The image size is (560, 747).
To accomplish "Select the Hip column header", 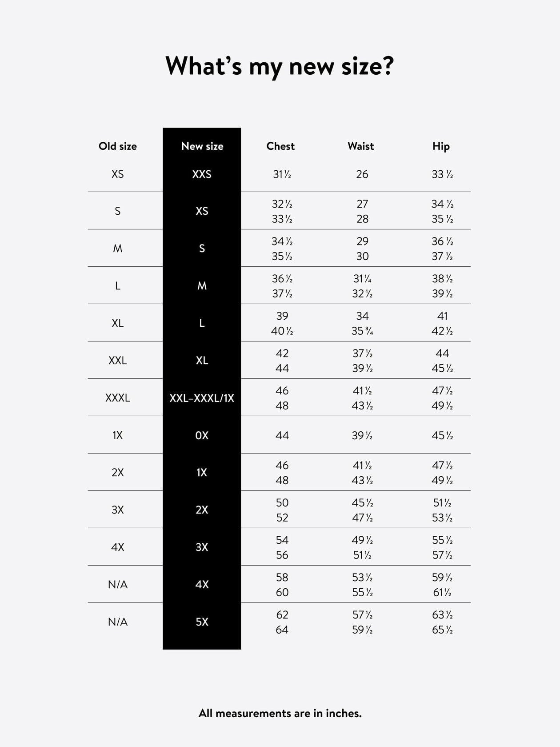I will point(441,146).
